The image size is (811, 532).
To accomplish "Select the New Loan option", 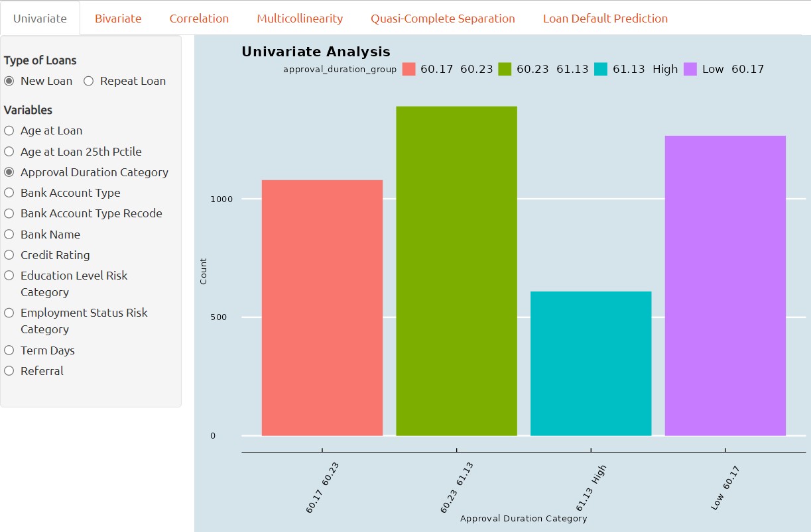I will (x=9, y=81).
